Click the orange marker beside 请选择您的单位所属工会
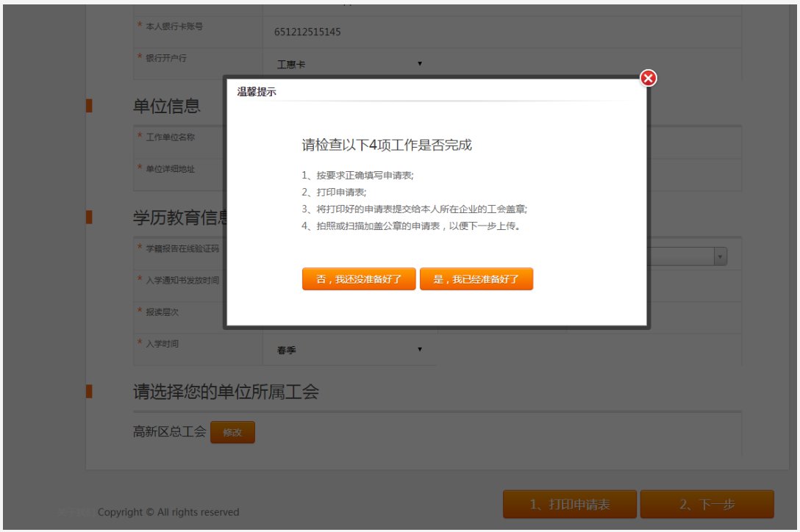 click(x=89, y=391)
